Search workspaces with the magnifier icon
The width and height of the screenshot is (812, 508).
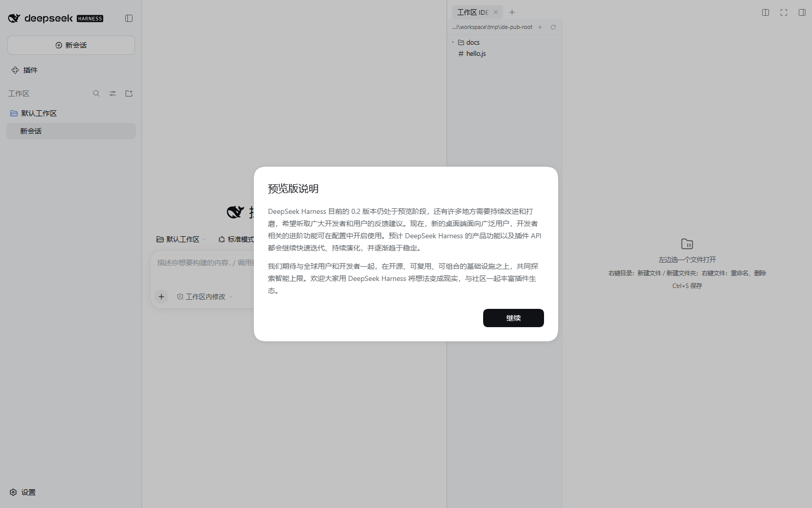click(96, 93)
